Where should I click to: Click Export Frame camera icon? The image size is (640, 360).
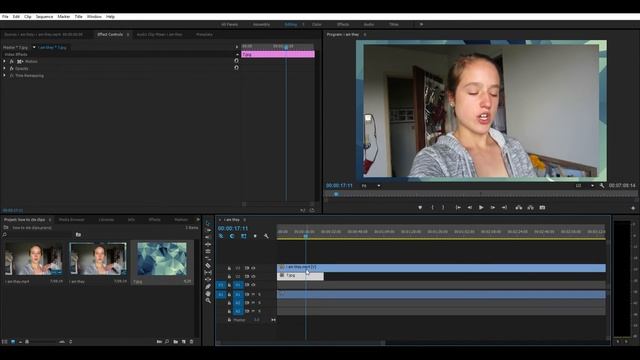pyautogui.click(x=542, y=208)
